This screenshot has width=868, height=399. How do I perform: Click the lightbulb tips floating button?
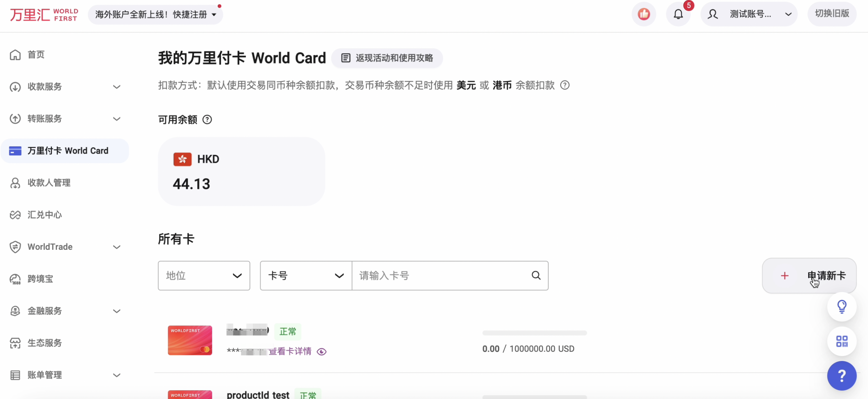(x=842, y=307)
